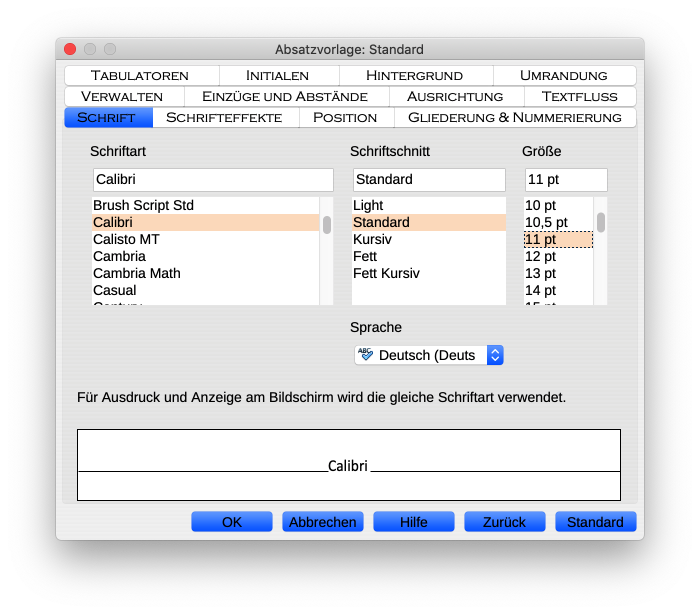The width and height of the screenshot is (700, 614).
Task: Select Cambria Math font
Action: click(x=206, y=273)
